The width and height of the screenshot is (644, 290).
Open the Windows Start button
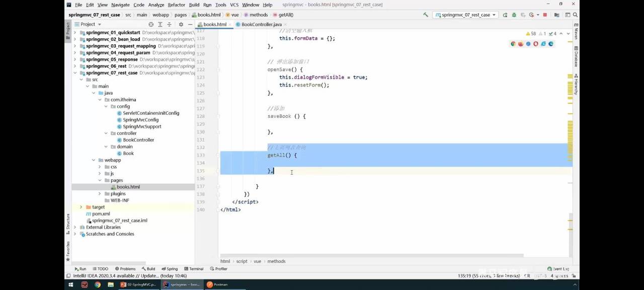pyautogui.click(x=70, y=284)
